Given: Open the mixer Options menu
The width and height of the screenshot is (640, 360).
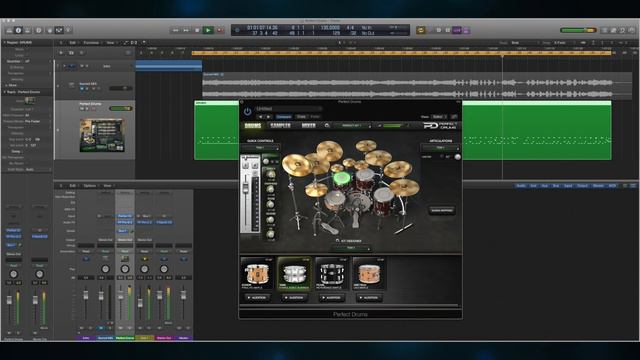Looking at the screenshot, I should (90, 186).
